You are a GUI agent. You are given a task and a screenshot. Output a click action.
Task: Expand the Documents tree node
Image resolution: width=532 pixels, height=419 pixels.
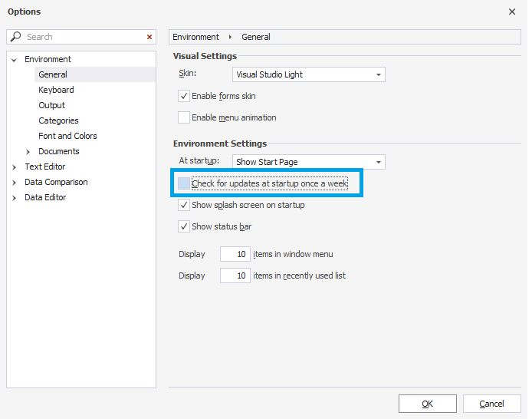[x=28, y=152]
